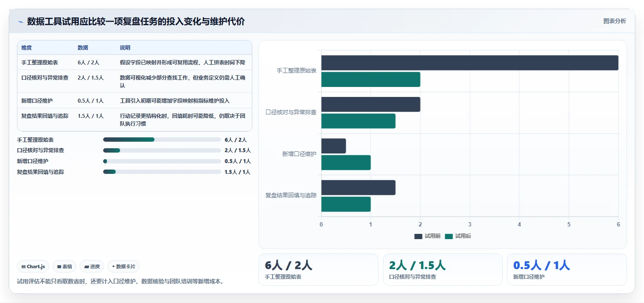The image size is (644, 303).
Task: Open the 0.5人 / 1人 data card
Action: click(x=567, y=270)
